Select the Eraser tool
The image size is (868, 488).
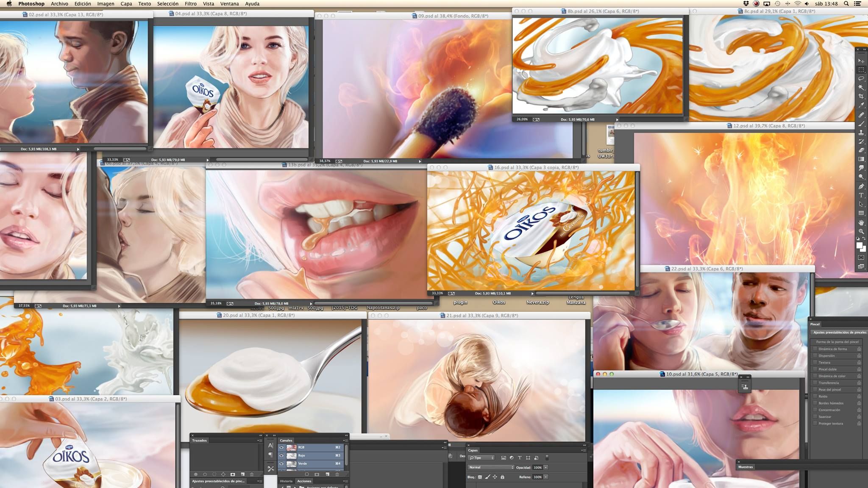click(861, 150)
